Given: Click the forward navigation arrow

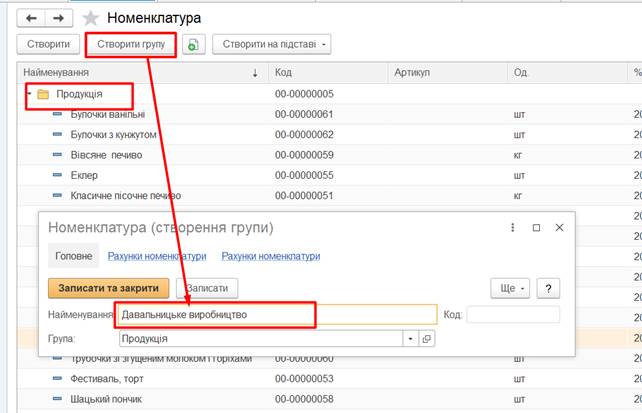Looking at the screenshot, I should pos(58,18).
